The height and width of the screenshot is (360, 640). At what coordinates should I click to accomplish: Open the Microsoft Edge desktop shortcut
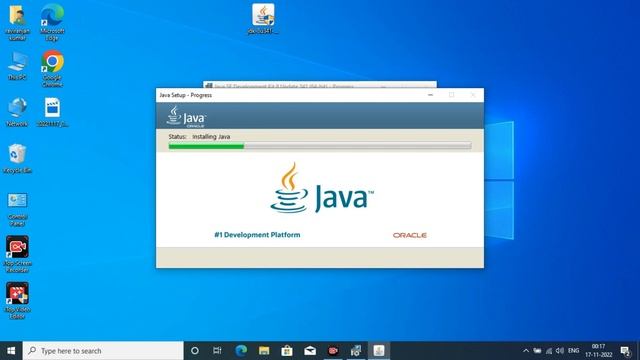(52, 22)
